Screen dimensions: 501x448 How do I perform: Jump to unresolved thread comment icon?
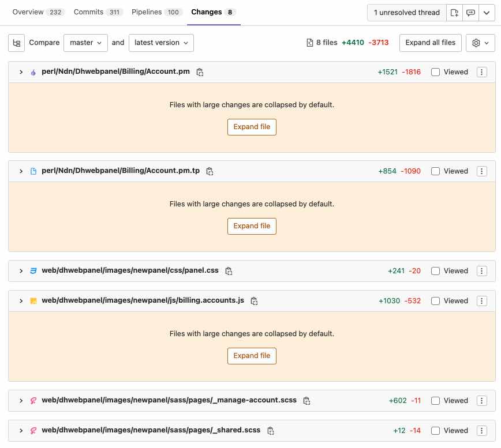[470, 13]
